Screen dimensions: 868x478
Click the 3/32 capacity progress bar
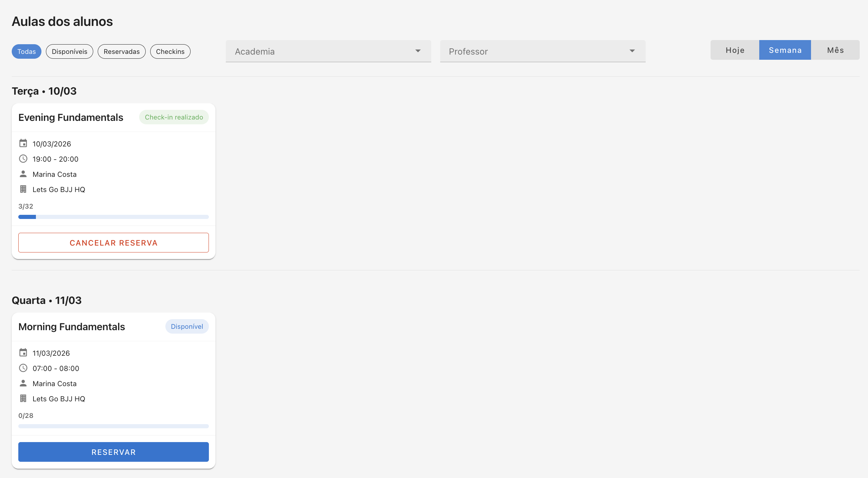pyautogui.click(x=113, y=217)
